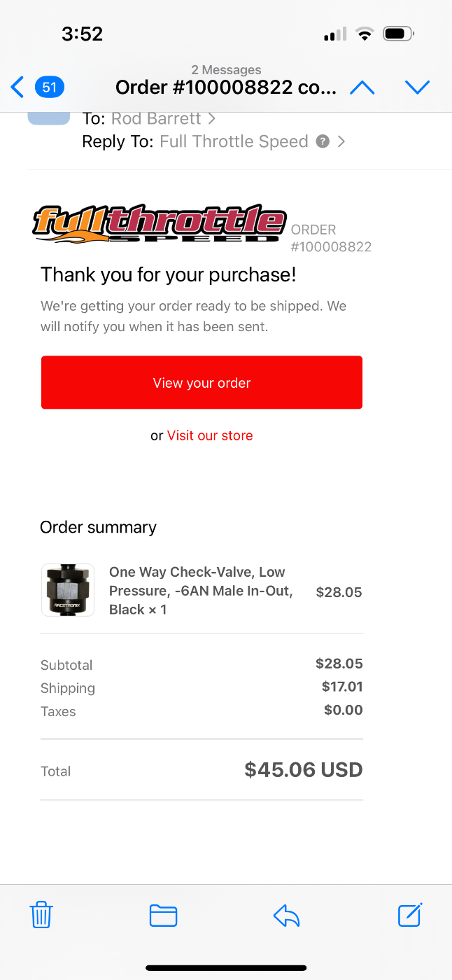The height and width of the screenshot is (980, 452).
Task: Open the move-to-folder icon
Action: coord(163,916)
